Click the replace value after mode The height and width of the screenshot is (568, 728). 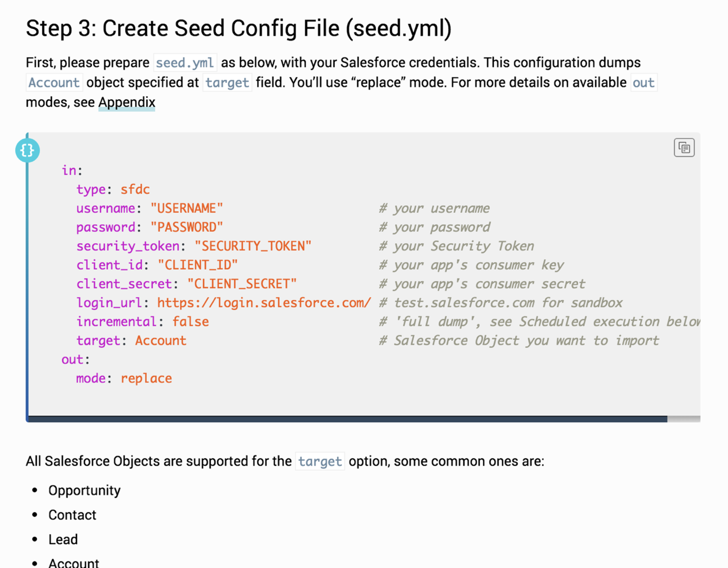146,379
